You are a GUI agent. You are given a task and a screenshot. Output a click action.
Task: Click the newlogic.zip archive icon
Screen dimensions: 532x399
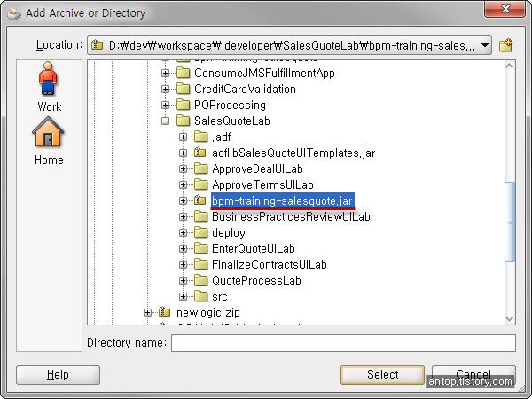165,312
